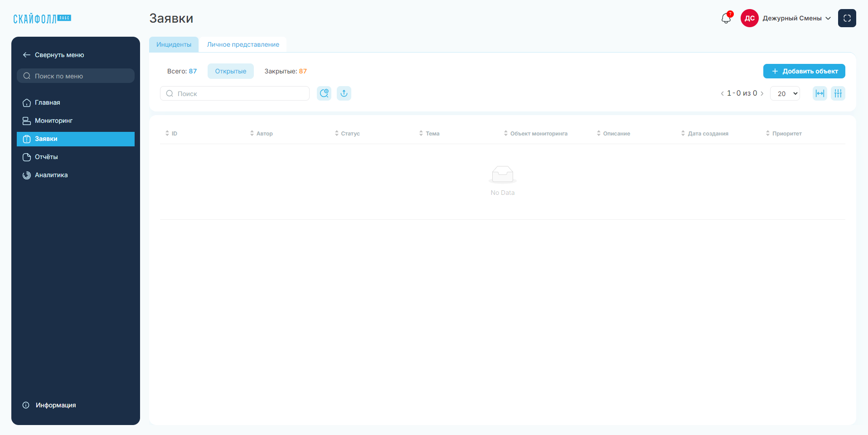Click the fit column width icon
This screenshot has width=868, height=435.
820,93
